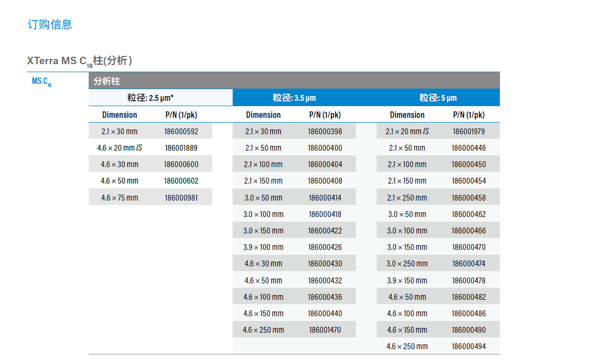Click the dimension cell beside part number 186000592
Screen dimensions: 612x364
pyautogui.click(x=119, y=132)
